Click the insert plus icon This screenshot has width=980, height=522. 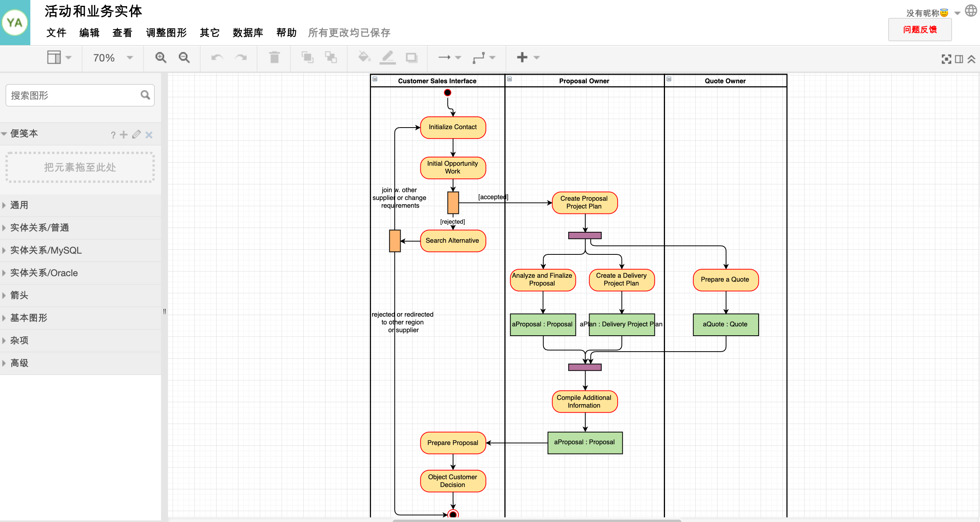tap(522, 58)
